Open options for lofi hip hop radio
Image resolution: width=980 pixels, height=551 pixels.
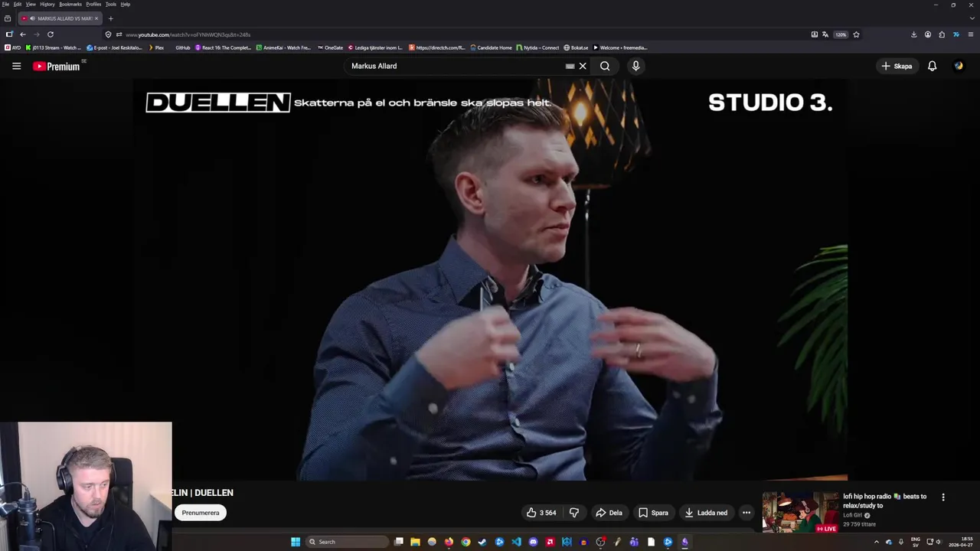click(943, 497)
